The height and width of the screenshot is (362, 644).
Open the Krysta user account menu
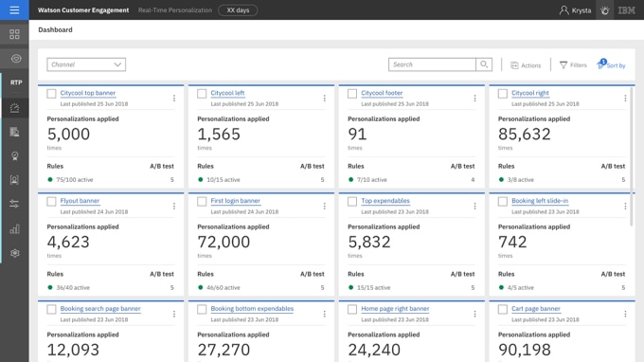(x=575, y=10)
